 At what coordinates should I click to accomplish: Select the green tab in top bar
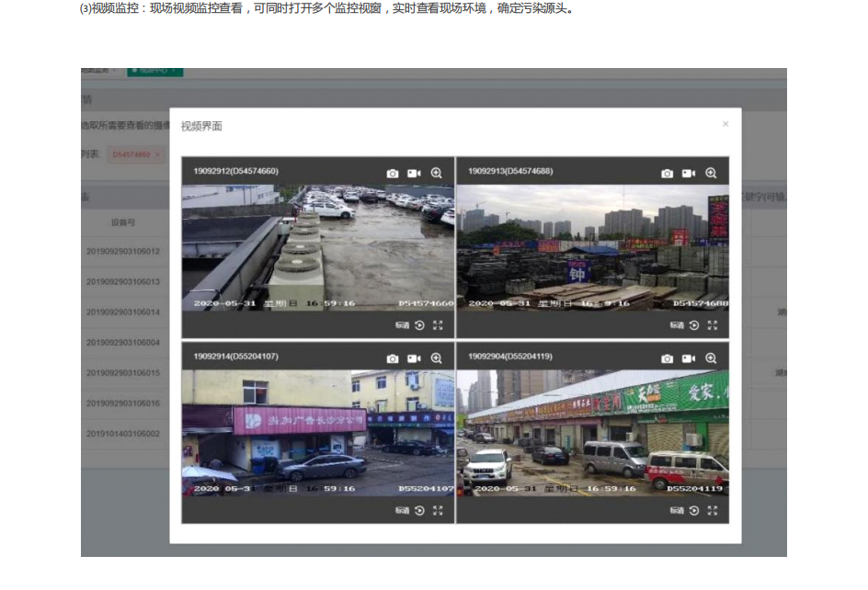coord(154,71)
